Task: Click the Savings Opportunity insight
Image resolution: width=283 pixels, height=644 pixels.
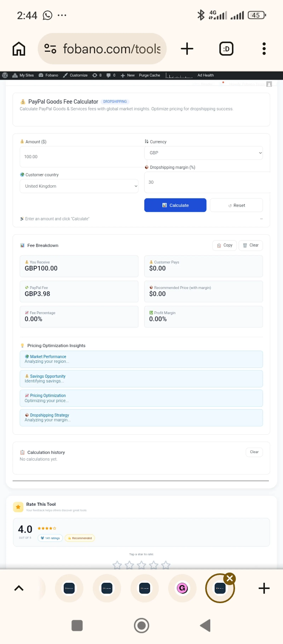Action: click(x=141, y=379)
